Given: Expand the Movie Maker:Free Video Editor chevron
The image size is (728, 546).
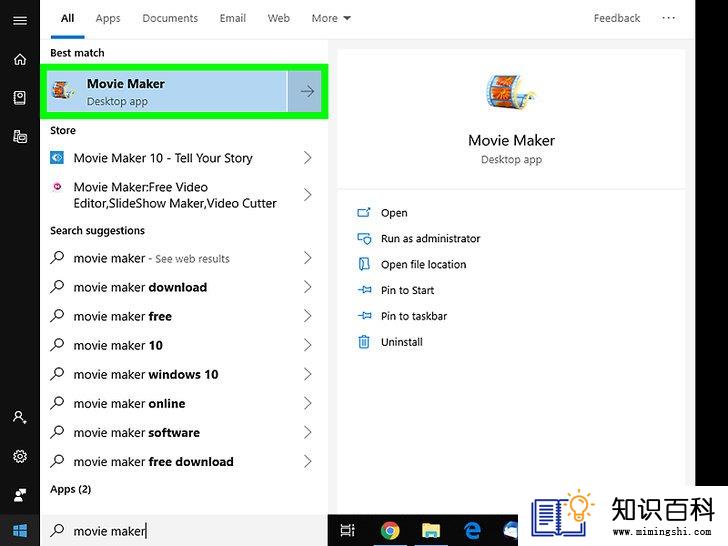Looking at the screenshot, I should point(307,195).
